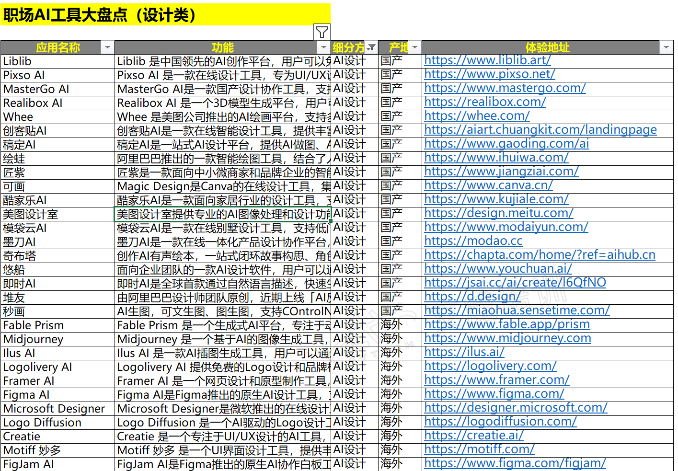Select the 美图设计室 name cell

(58, 214)
